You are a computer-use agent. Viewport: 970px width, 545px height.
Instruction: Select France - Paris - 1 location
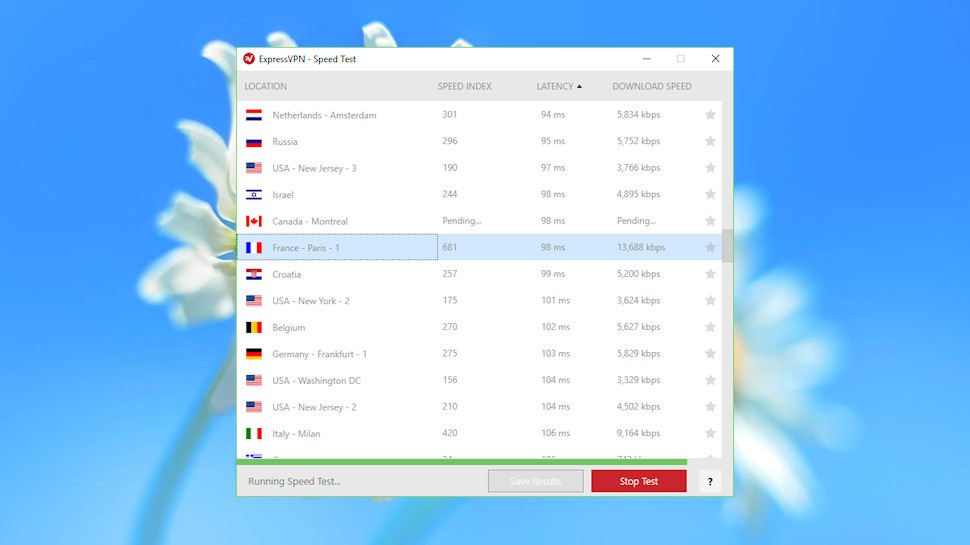click(x=479, y=247)
